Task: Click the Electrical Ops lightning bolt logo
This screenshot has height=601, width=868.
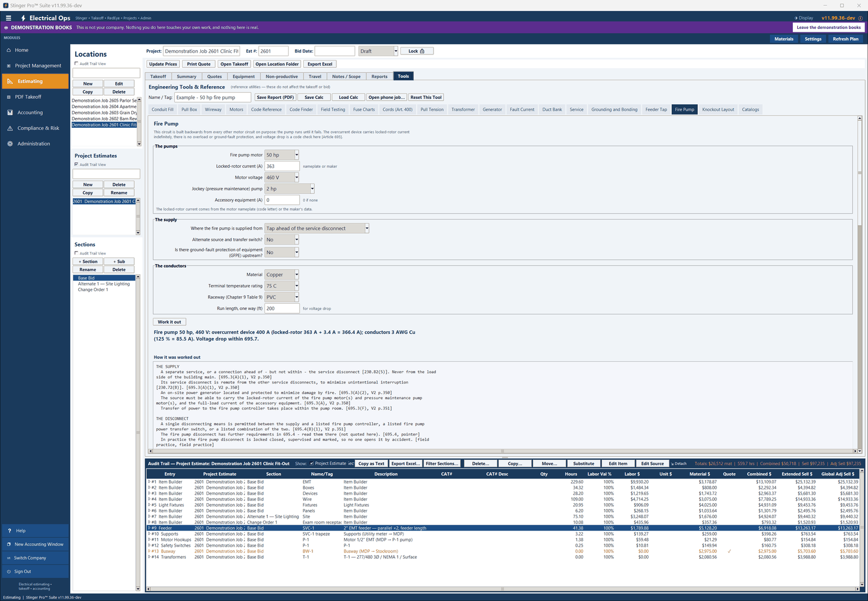Action: [x=23, y=18]
